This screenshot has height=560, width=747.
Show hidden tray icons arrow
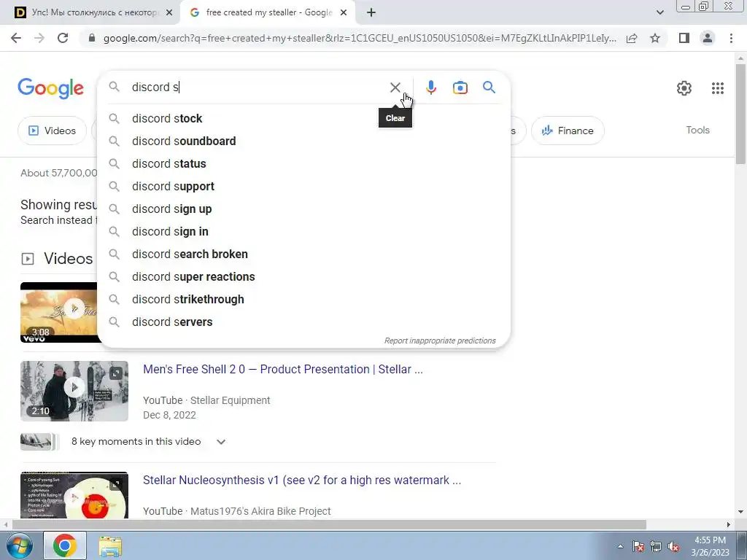click(620, 546)
